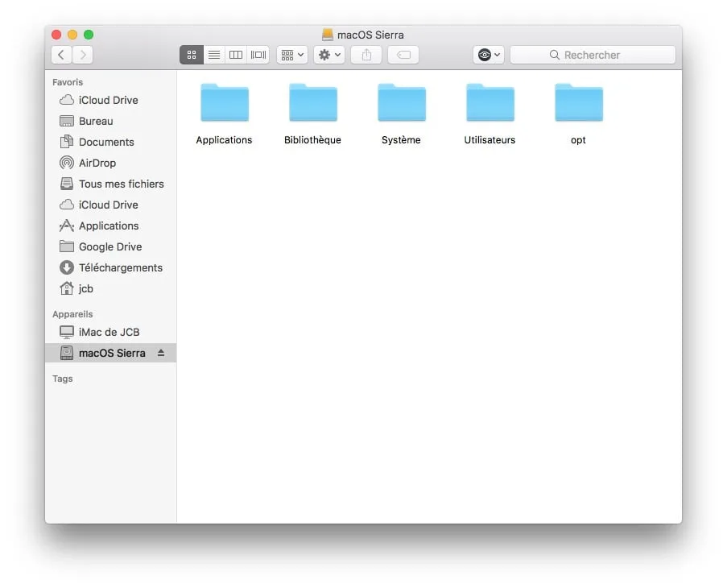
Task: Click the opt folder name label
Action: [x=578, y=140]
